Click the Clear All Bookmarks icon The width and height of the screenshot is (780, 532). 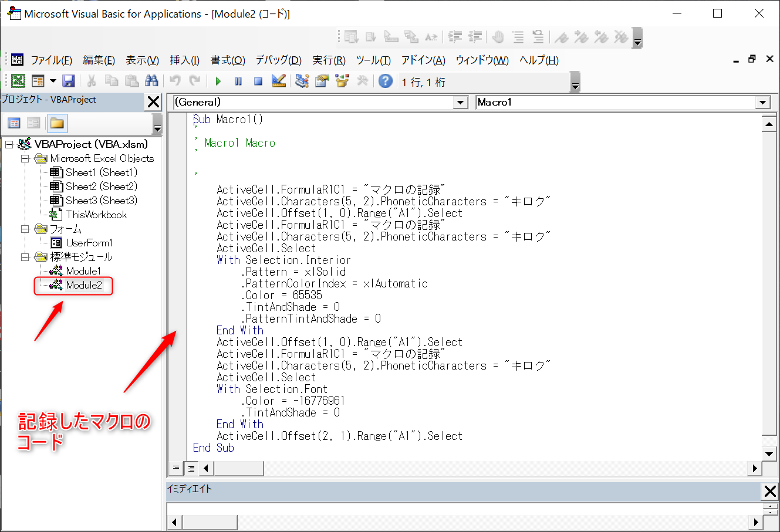click(x=622, y=37)
